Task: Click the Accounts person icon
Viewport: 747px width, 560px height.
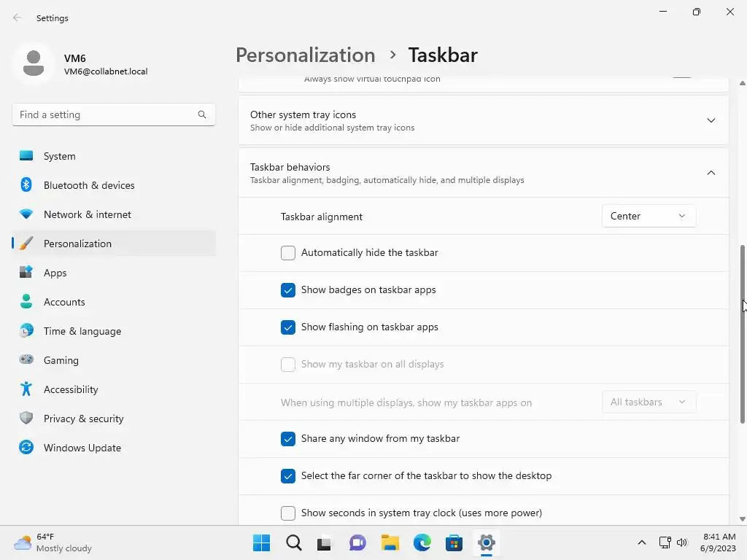Action: (26, 301)
